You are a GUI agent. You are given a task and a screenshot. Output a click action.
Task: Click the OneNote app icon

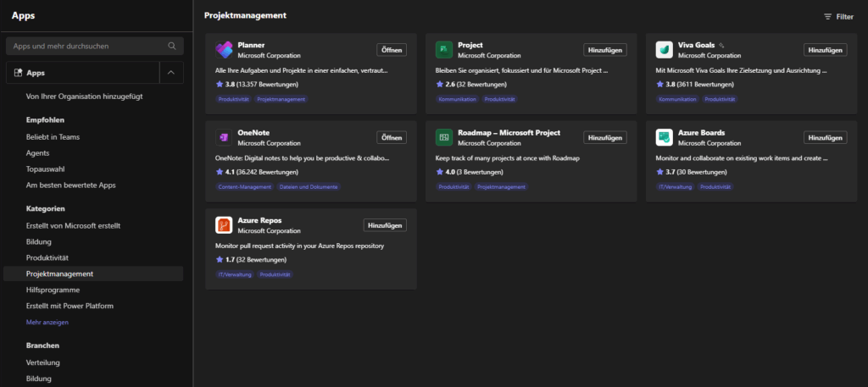(224, 138)
